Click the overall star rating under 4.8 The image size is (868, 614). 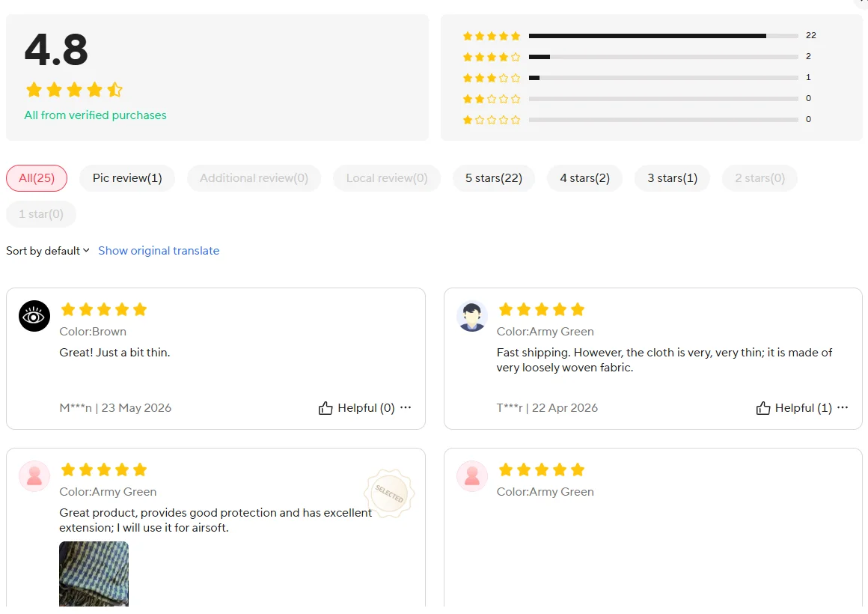point(74,90)
